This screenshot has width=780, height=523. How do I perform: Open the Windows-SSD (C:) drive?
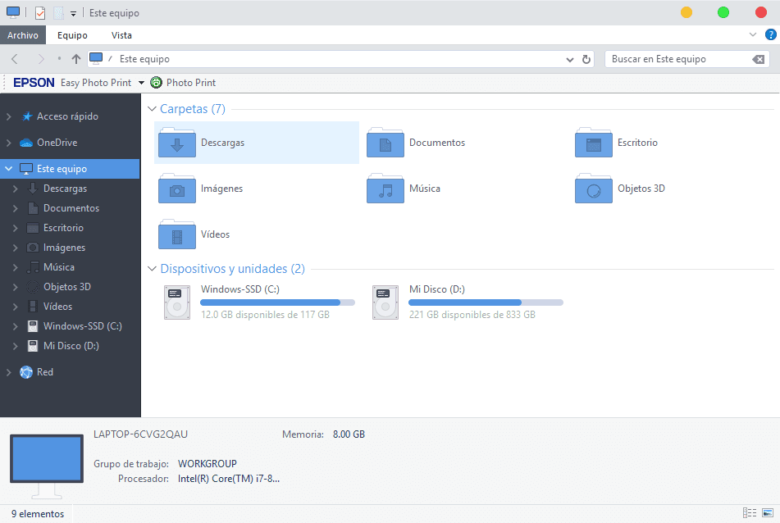pyautogui.click(x=259, y=302)
